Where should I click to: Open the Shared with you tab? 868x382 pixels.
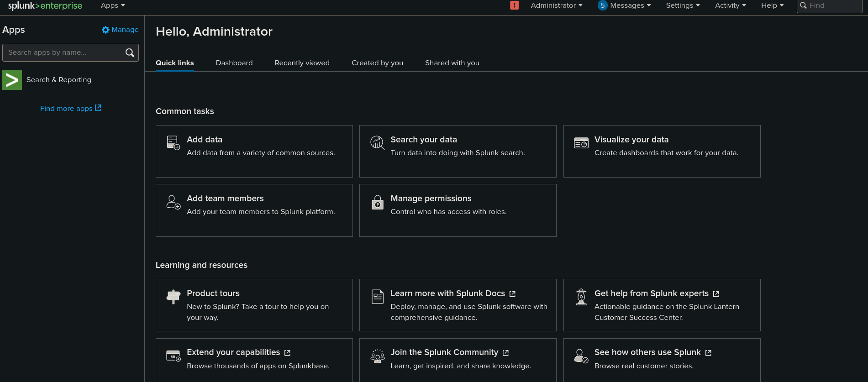tap(452, 63)
